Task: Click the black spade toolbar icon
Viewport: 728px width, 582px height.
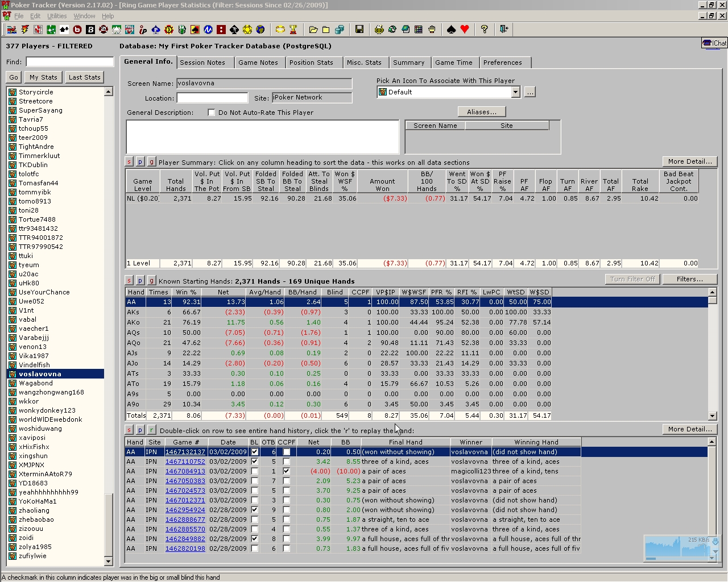Action: click(x=452, y=30)
